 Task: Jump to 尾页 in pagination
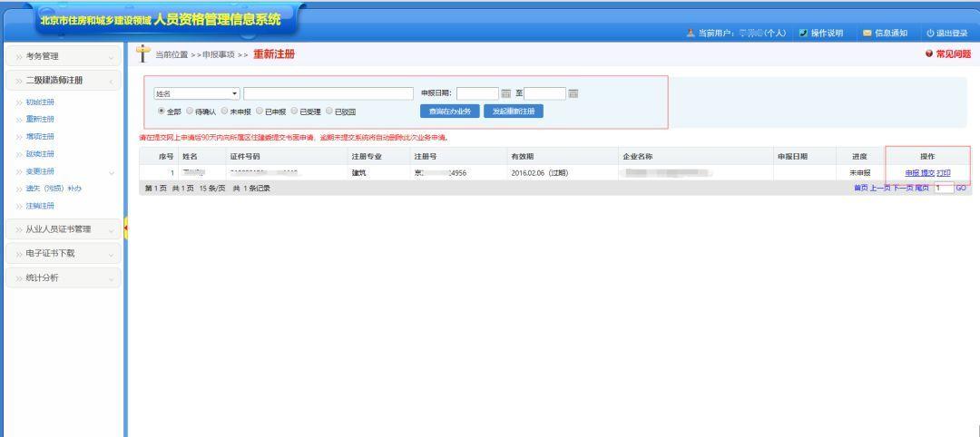(922, 188)
